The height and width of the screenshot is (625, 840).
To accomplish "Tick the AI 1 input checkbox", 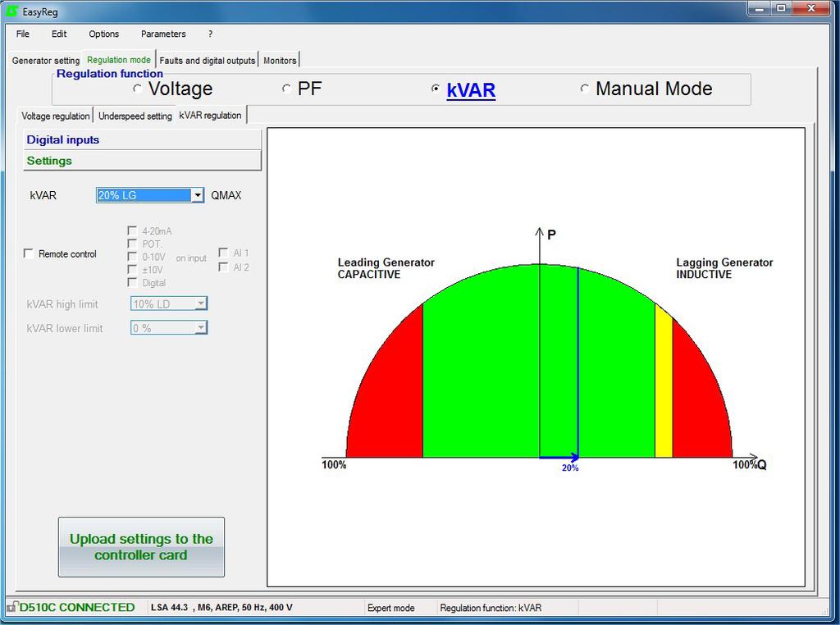I will tap(223, 253).
